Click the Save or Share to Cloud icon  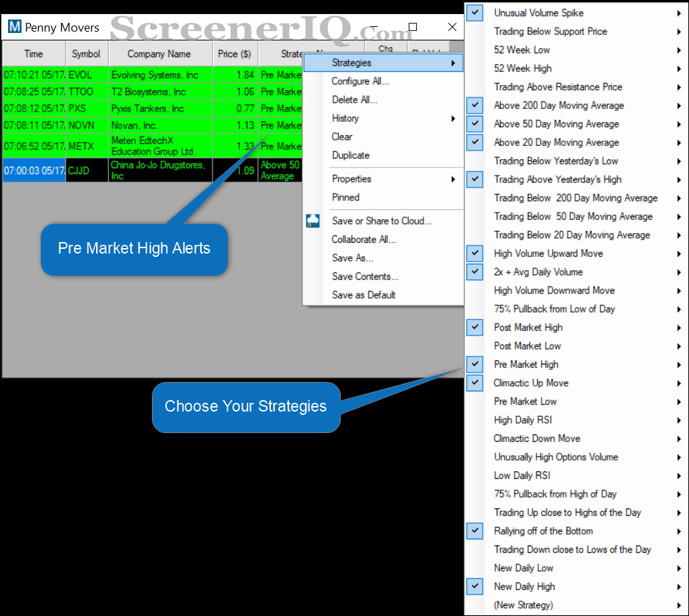(313, 221)
